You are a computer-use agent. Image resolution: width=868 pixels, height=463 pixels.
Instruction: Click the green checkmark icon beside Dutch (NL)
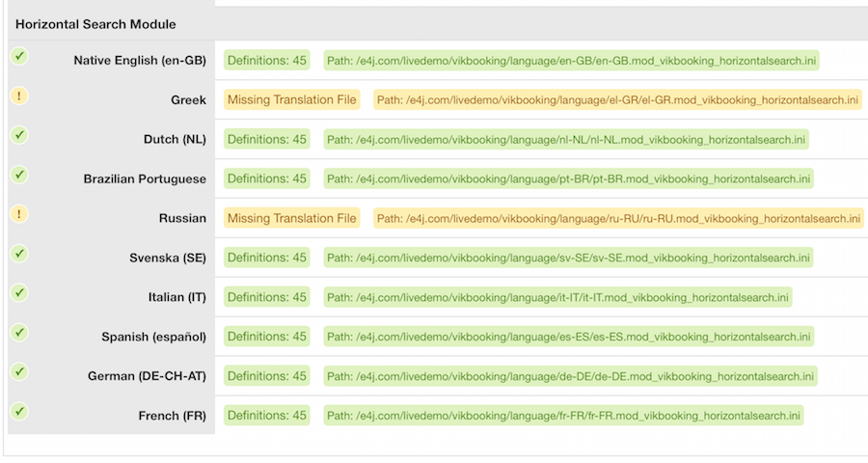coord(19,135)
